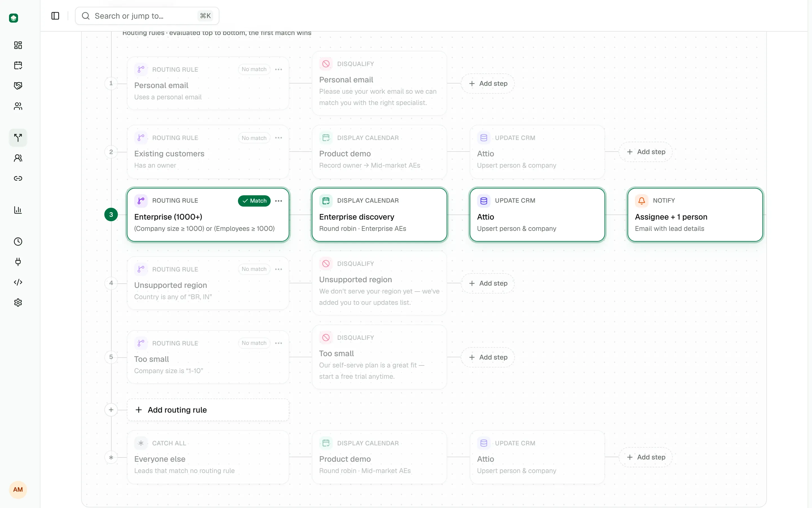Click the search magnifier icon
The width and height of the screenshot is (812, 508).
pos(86,16)
